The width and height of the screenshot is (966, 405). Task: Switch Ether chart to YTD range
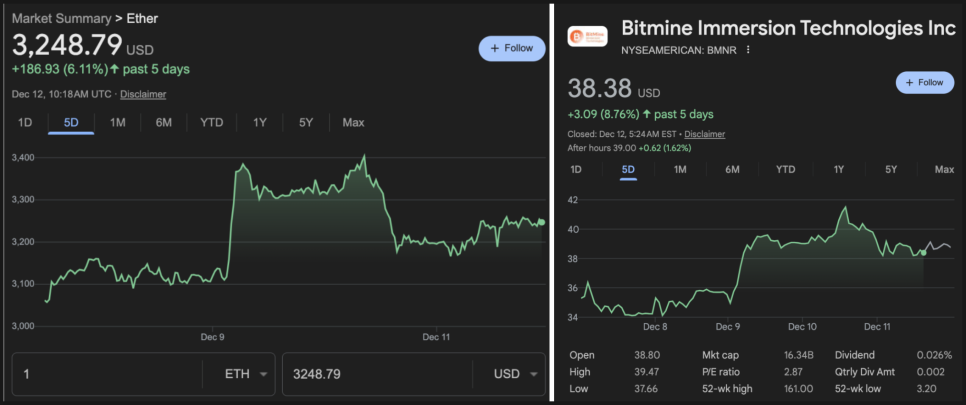click(x=211, y=122)
